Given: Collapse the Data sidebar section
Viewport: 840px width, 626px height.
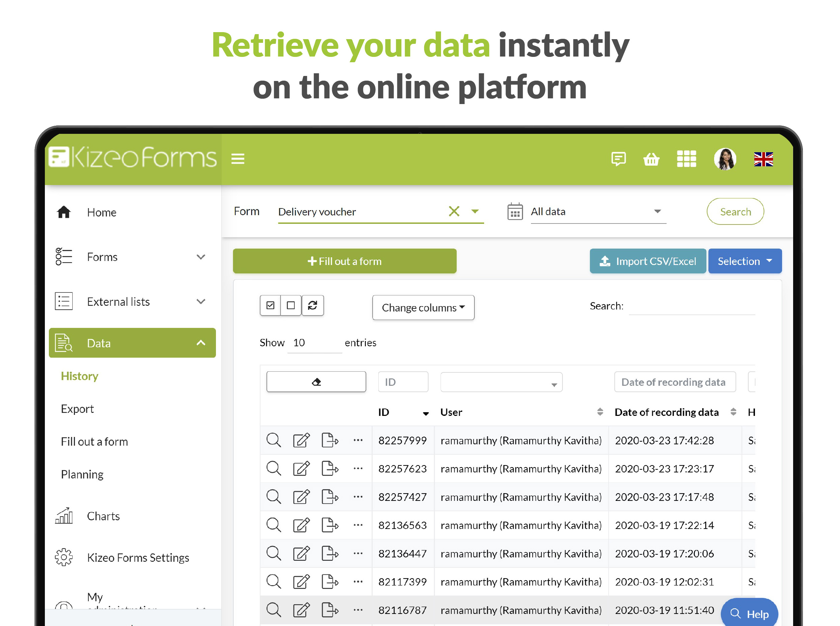Looking at the screenshot, I should [x=132, y=343].
